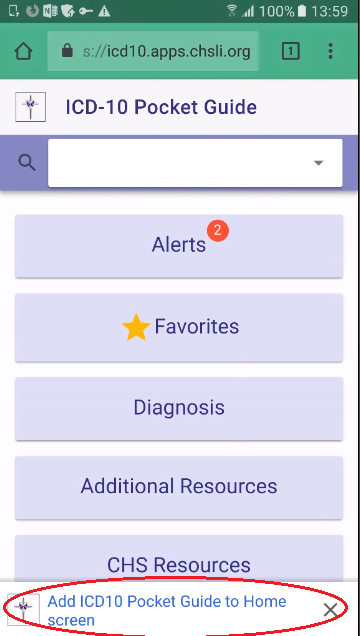Viewport: 360px width, 636px height.
Task: Tap the yellow star on Favorites
Action: [x=136, y=327]
